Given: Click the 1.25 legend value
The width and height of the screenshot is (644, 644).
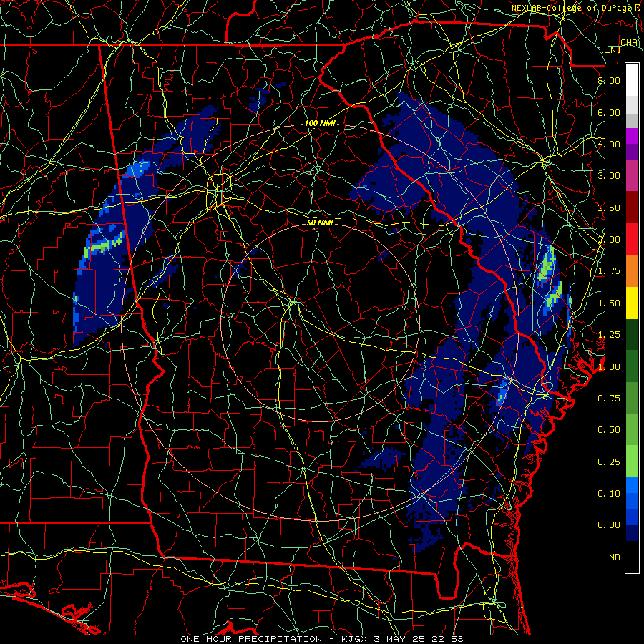Looking at the screenshot, I should (609, 335).
